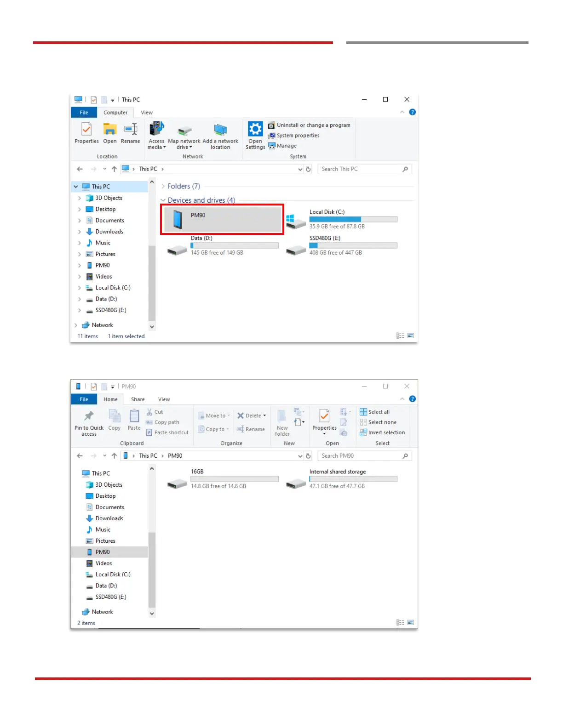Select Music in upper window tree
This screenshot has width=563, height=728.
[103, 243]
